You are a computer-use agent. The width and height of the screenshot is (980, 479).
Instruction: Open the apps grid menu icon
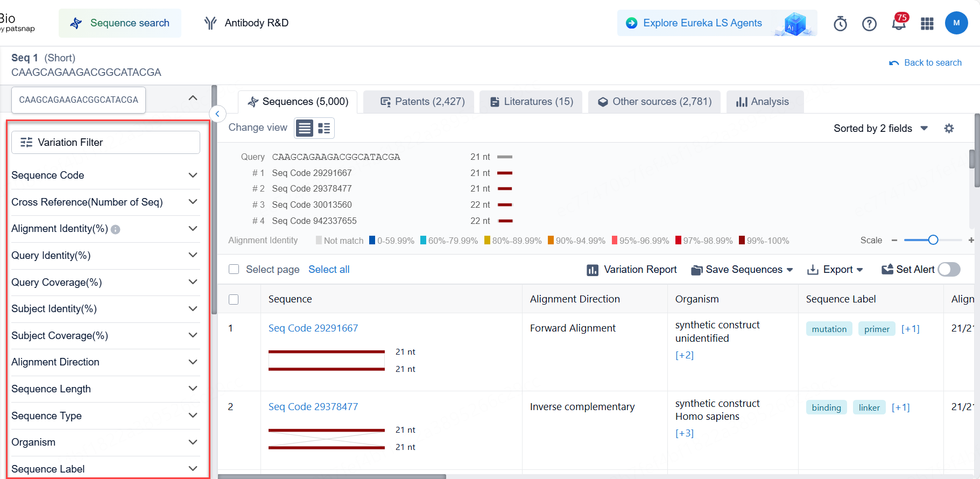pyautogui.click(x=927, y=24)
